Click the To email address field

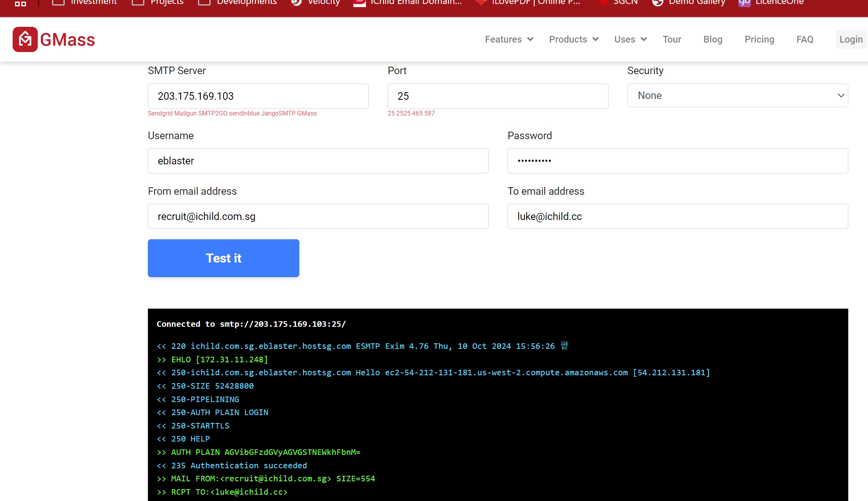(x=678, y=216)
